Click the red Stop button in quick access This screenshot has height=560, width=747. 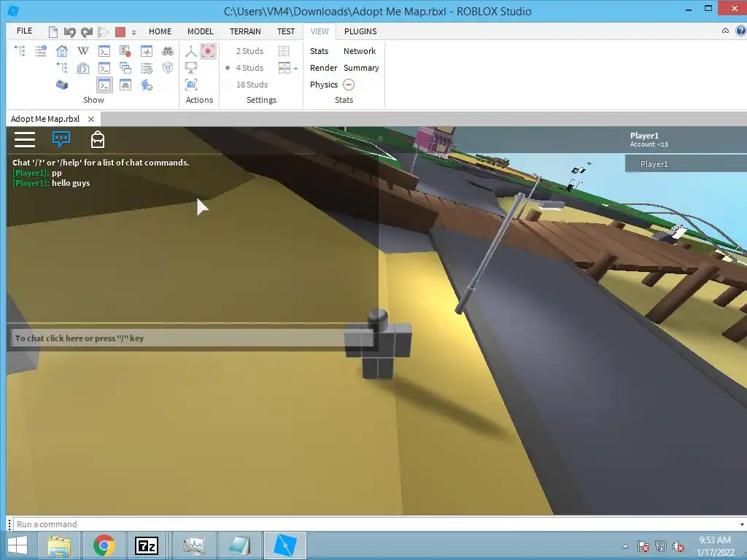coord(120,32)
